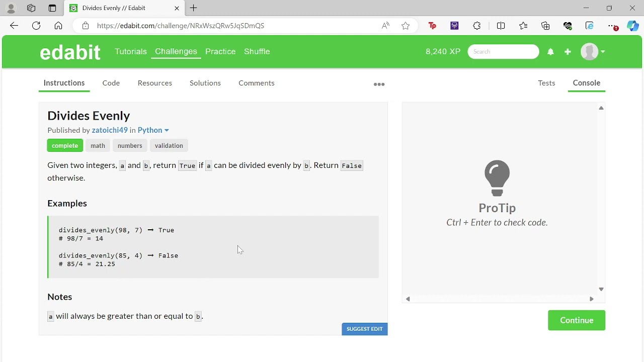Screen dimensions: 644x362
Task: Click the purple extension icon
Action: (454, 26)
